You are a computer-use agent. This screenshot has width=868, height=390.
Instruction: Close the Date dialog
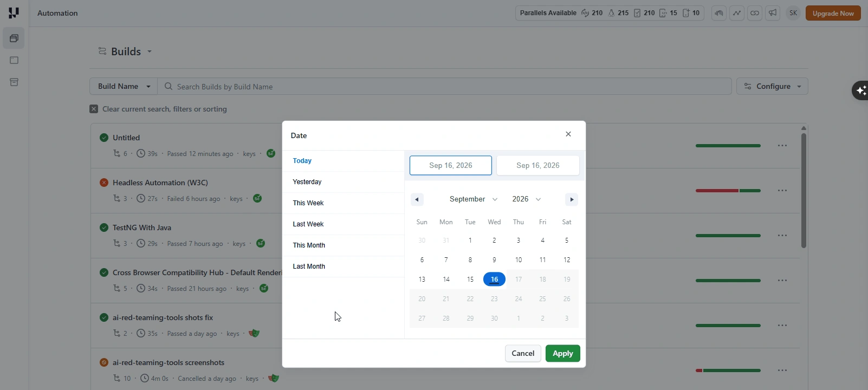pos(568,134)
